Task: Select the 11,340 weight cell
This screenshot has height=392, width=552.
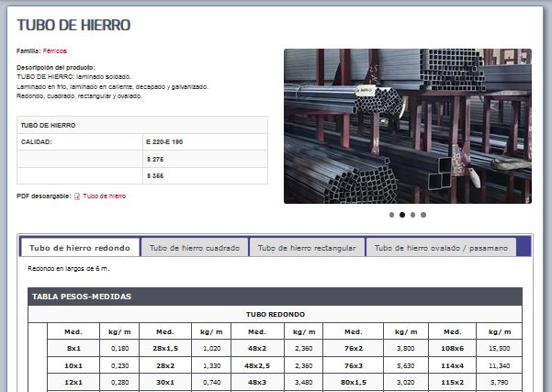Action: tap(500, 365)
